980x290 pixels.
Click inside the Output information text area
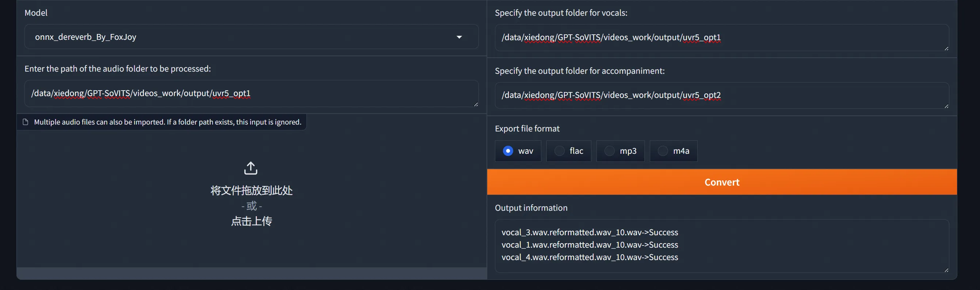coord(721,245)
